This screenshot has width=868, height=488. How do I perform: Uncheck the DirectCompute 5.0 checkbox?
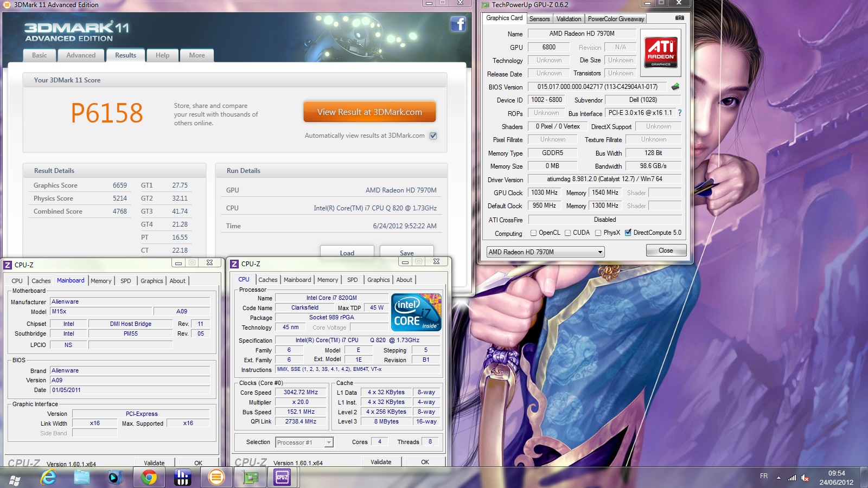pos(628,233)
